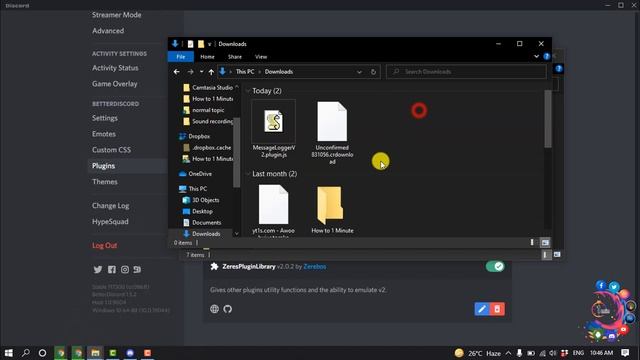The height and width of the screenshot is (360, 640).
Task: Open the Share ribbon tab
Action: pyautogui.click(x=235, y=57)
